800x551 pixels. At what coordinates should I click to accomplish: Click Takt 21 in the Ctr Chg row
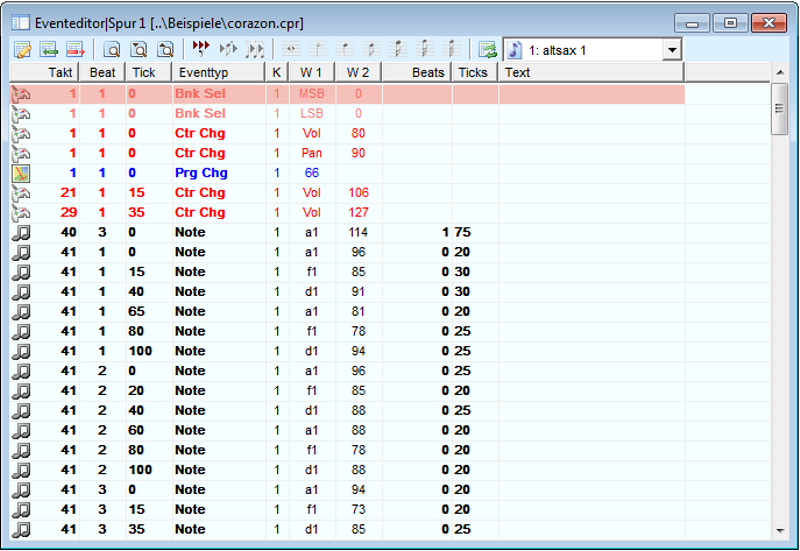(68, 193)
